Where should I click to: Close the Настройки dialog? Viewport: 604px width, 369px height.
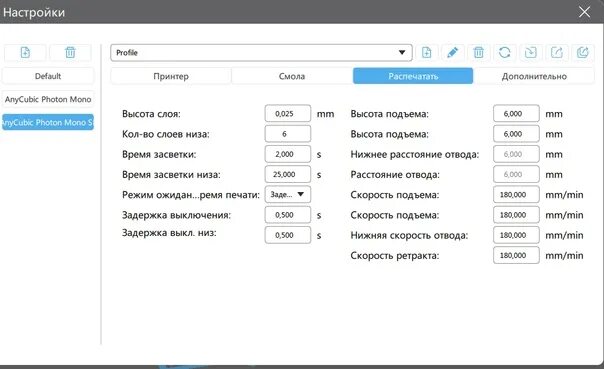584,12
